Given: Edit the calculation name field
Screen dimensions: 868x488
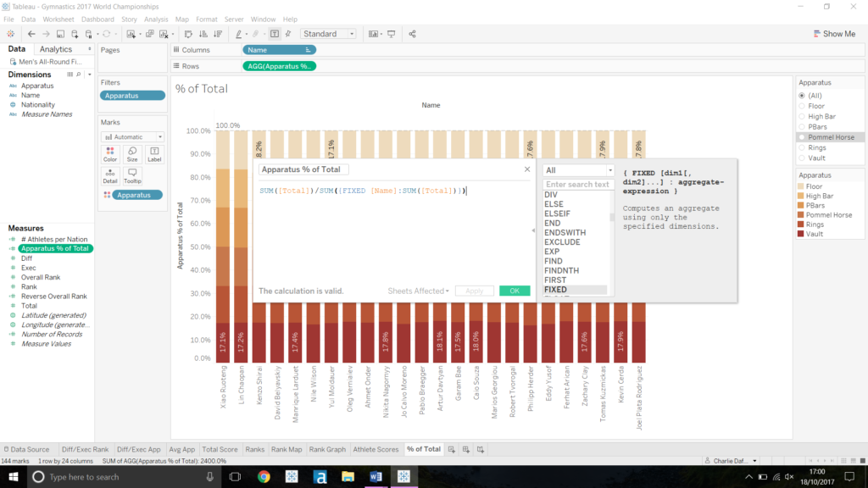Looking at the screenshot, I should click(303, 169).
